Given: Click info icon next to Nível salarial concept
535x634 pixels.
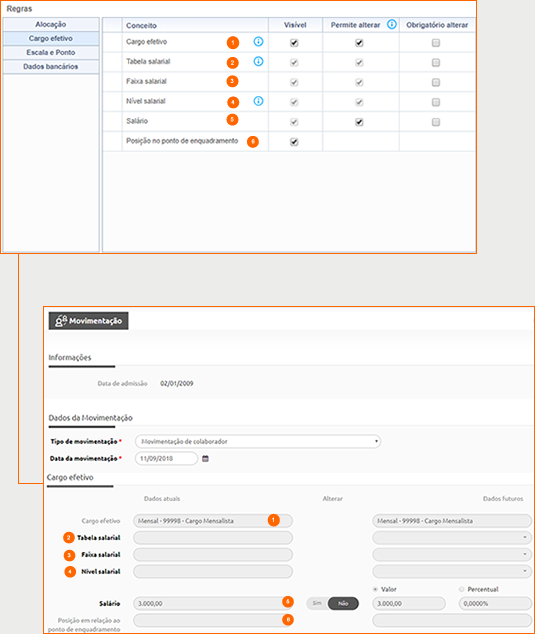Looking at the screenshot, I should point(258,101).
